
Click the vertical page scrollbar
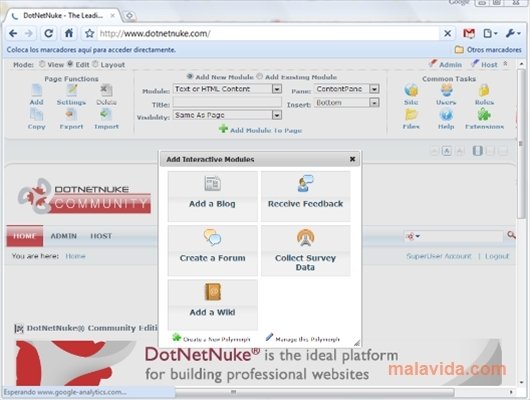click(521, 144)
